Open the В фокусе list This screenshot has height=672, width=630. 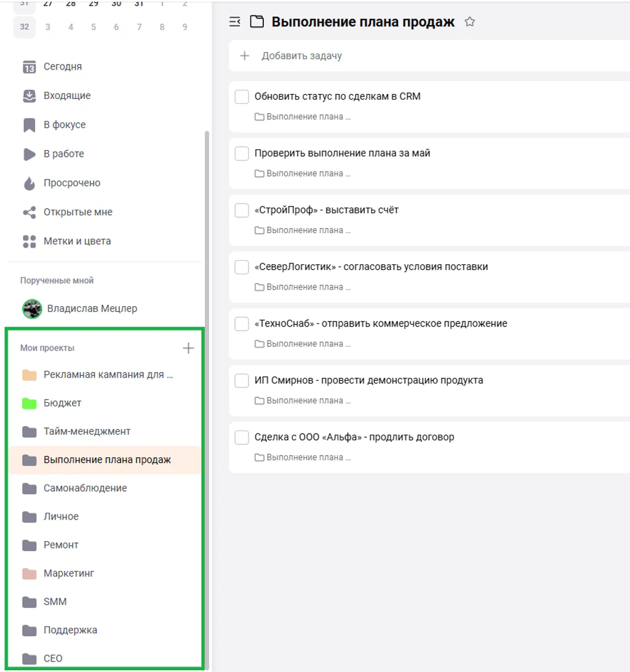(65, 125)
